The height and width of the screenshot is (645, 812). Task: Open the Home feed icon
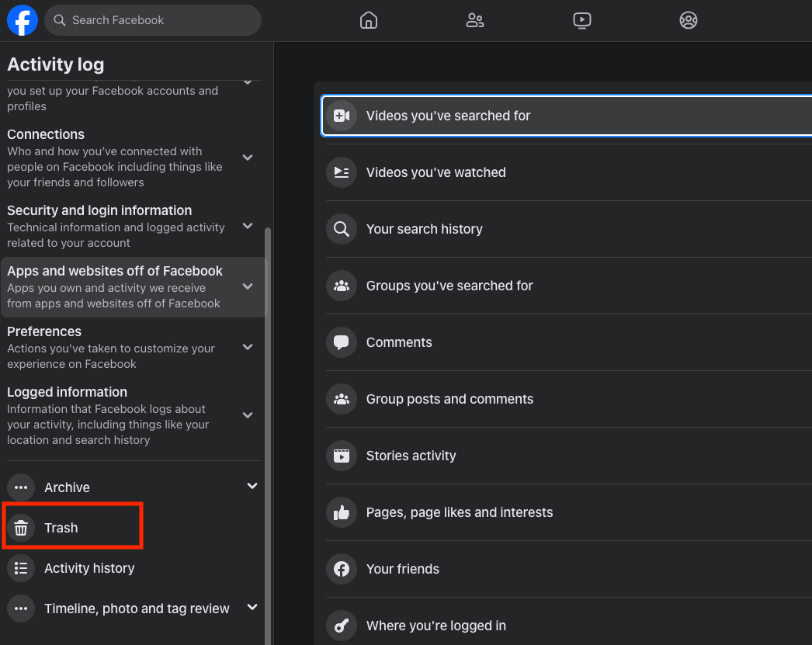tap(369, 20)
